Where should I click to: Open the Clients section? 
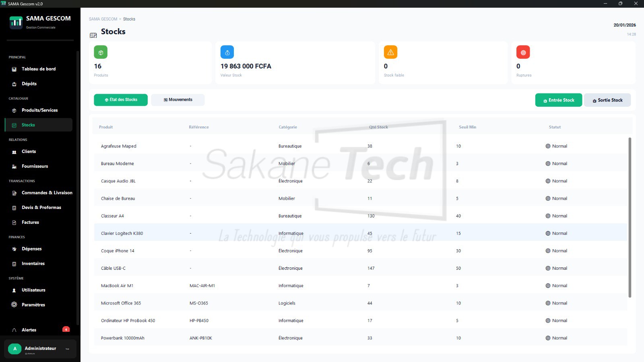click(x=39, y=152)
